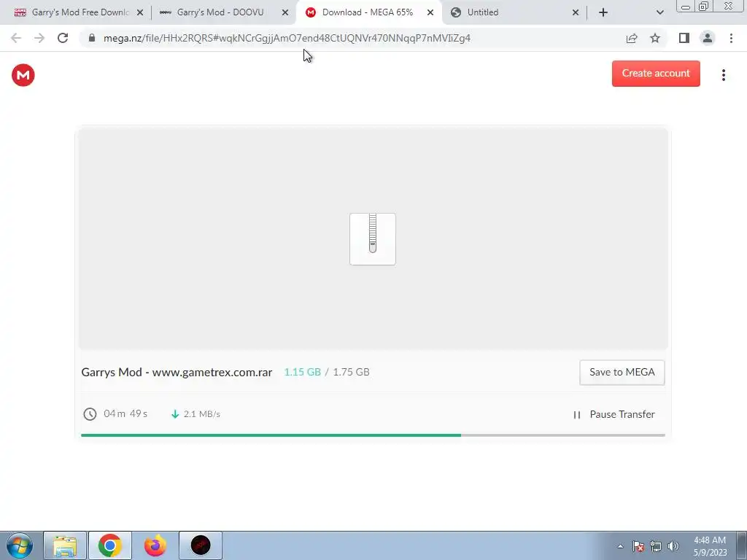
Task: Open the Chrome profile menu
Action: (708, 38)
